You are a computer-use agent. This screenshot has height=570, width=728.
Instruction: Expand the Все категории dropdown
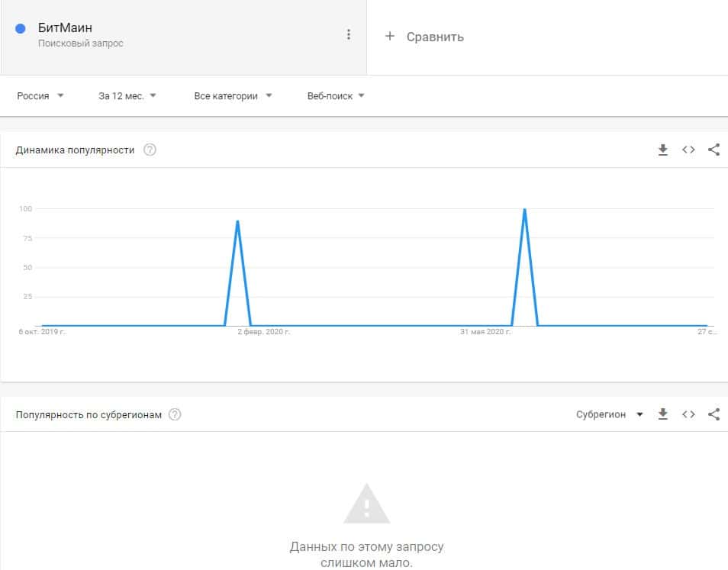pos(233,96)
